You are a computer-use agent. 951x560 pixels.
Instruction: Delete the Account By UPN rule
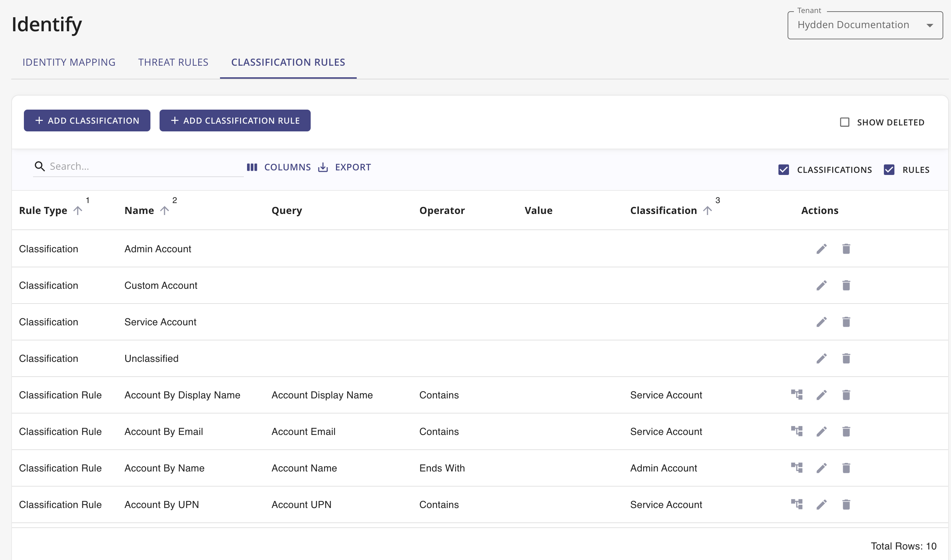pyautogui.click(x=846, y=504)
